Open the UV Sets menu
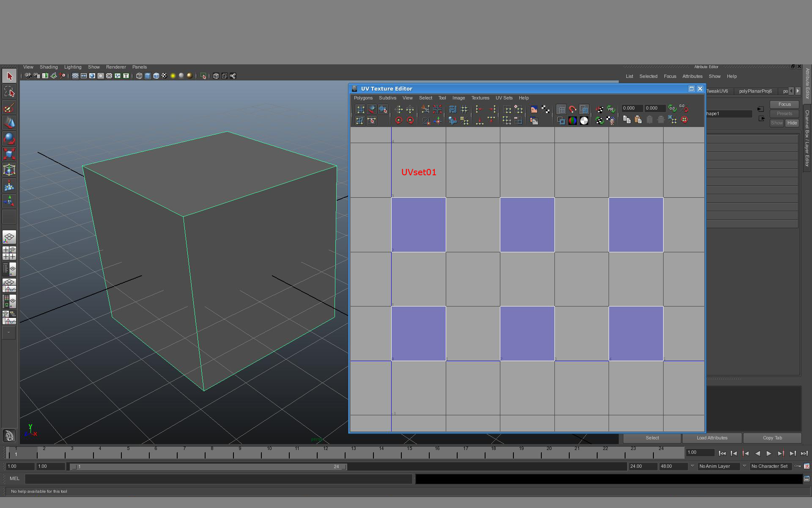 coord(504,98)
